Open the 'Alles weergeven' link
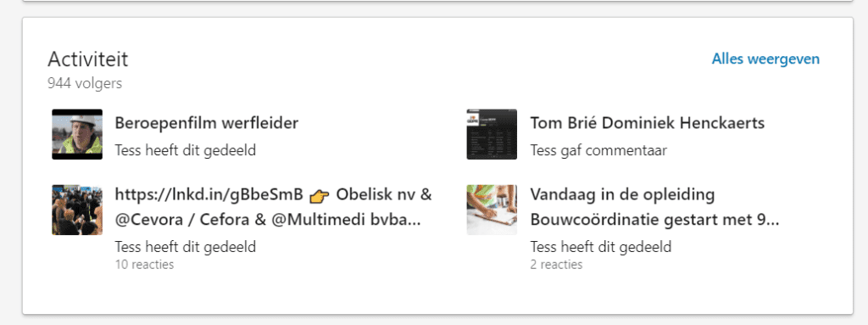This screenshot has width=868, height=325. tap(765, 59)
